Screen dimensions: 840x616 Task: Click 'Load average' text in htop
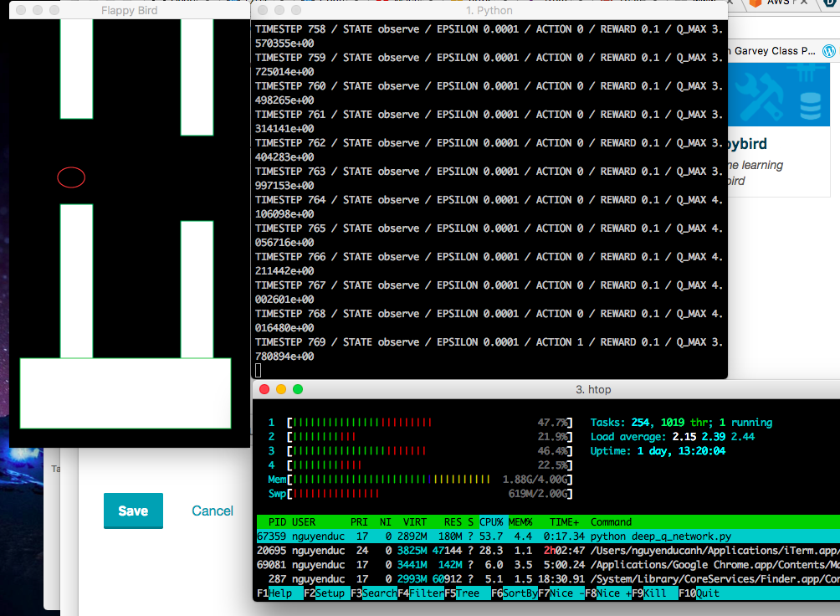click(x=627, y=437)
